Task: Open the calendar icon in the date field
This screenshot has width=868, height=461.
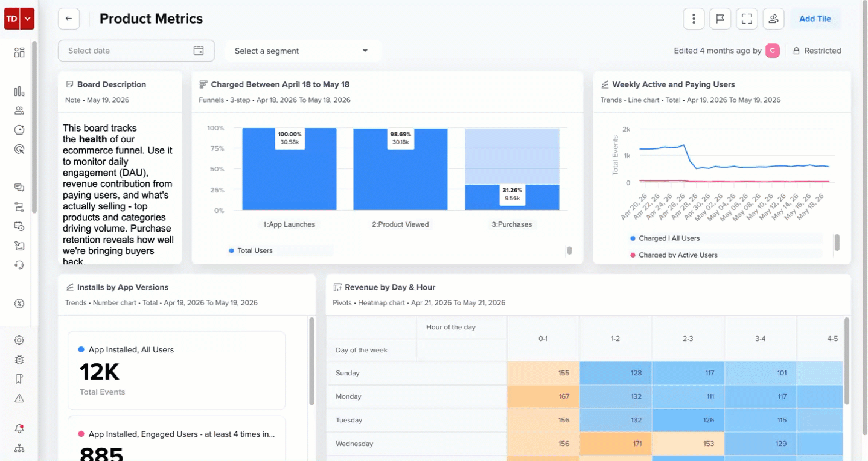Action: [199, 51]
